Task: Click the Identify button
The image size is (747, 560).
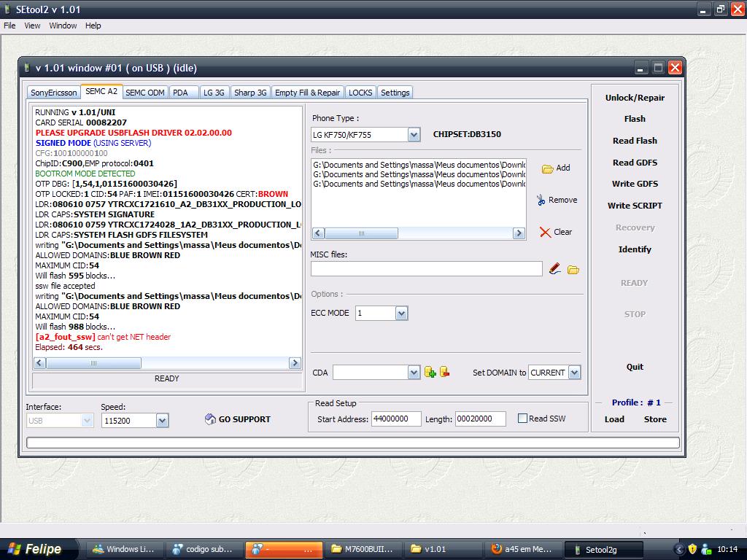Action: [x=635, y=249]
